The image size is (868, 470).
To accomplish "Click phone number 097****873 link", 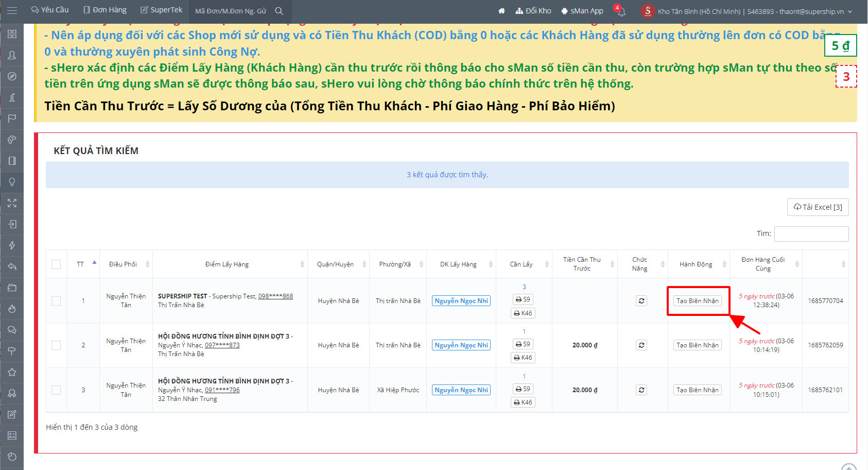I will [x=222, y=345].
